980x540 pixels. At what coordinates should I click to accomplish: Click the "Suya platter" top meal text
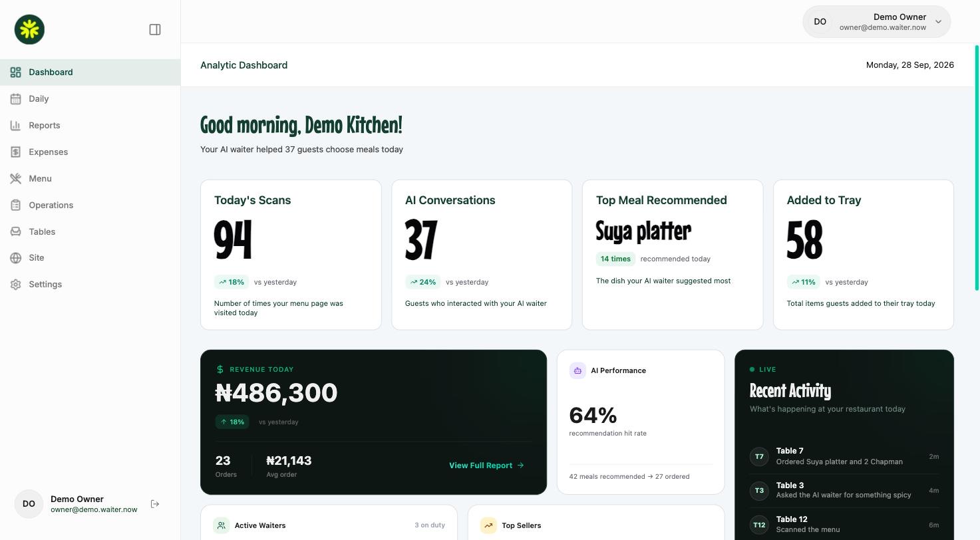(643, 231)
